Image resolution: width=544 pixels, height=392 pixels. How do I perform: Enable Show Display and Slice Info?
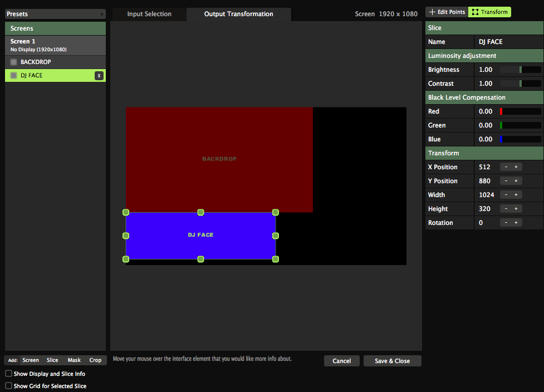(x=8, y=374)
